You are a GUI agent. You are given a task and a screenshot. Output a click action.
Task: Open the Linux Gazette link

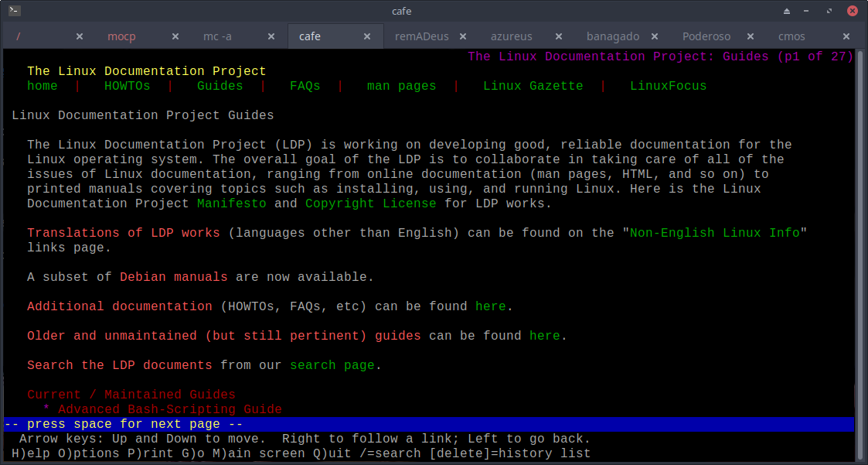pos(533,86)
